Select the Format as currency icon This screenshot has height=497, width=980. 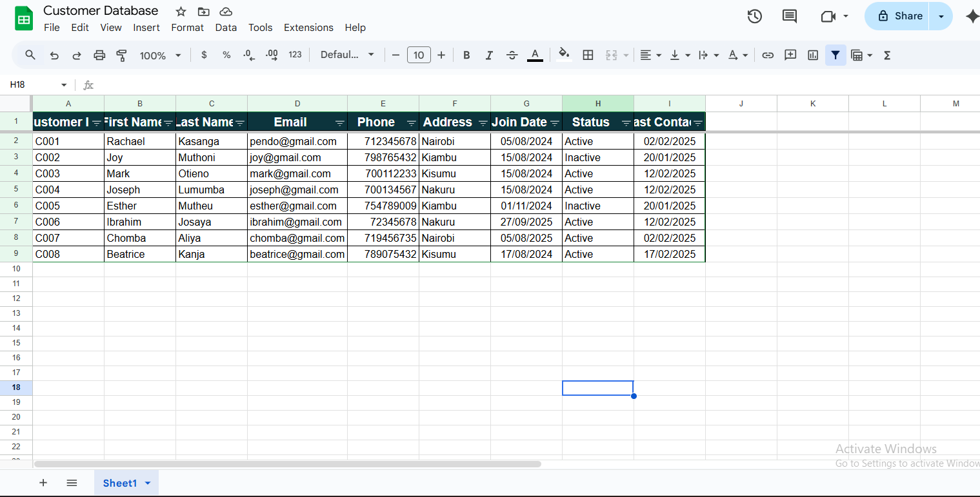pos(204,55)
